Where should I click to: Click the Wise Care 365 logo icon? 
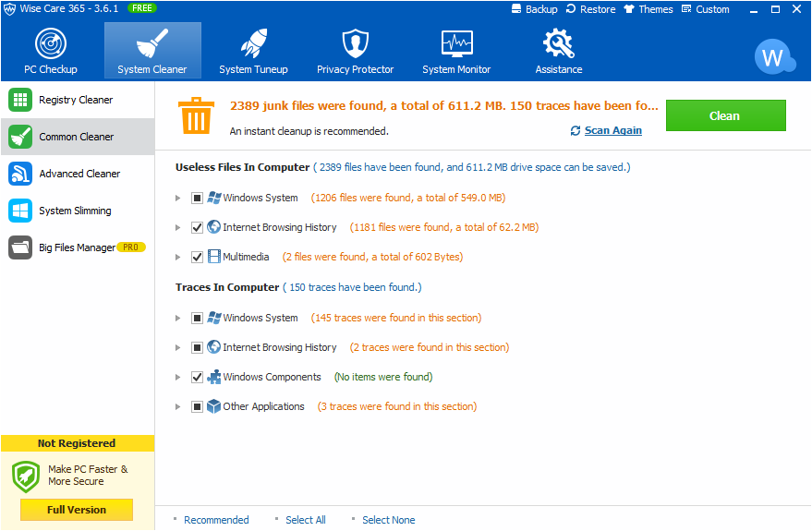click(9, 9)
